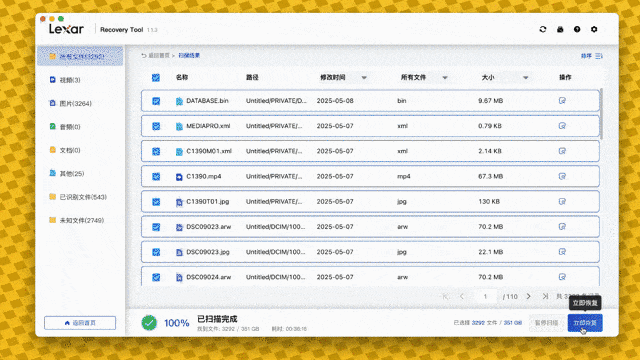Image resolution: width=640 pixels, height=360 pixels.
Task: Click the DSC09023.arw file name
Action: point(209,227)
